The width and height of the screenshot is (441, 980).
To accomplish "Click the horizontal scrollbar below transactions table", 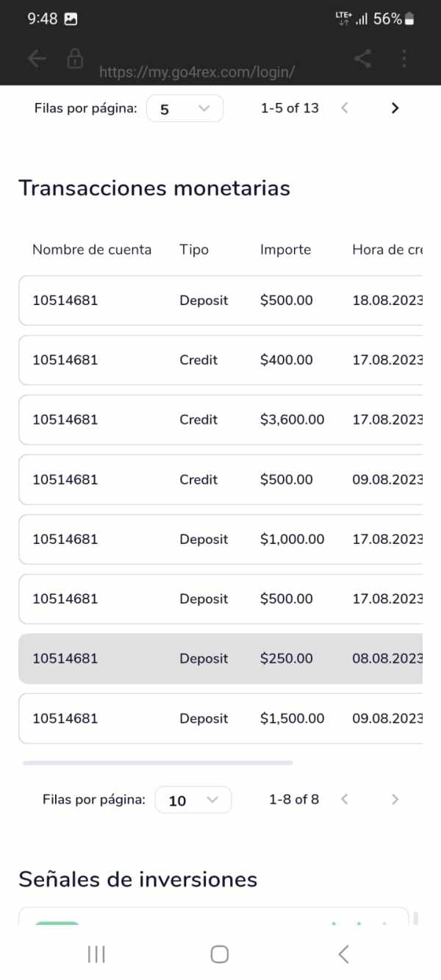I will point(158,763).
